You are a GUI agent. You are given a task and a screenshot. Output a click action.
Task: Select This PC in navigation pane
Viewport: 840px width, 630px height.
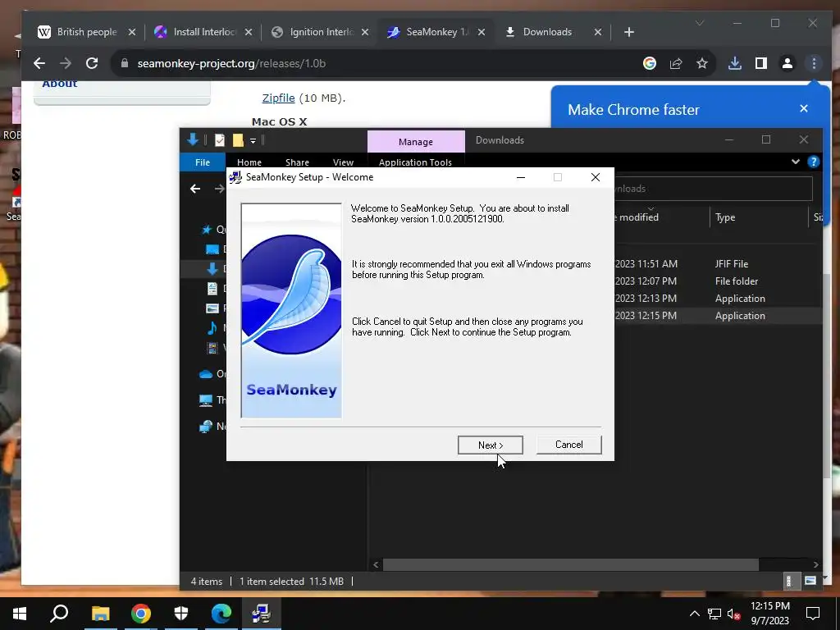click(206, 400)
